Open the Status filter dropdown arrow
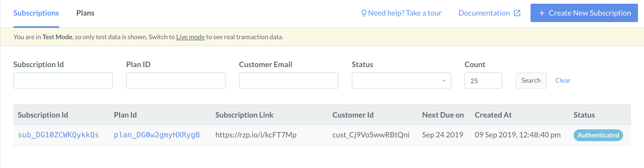The image size is (644, 168). tap(444, 81)
